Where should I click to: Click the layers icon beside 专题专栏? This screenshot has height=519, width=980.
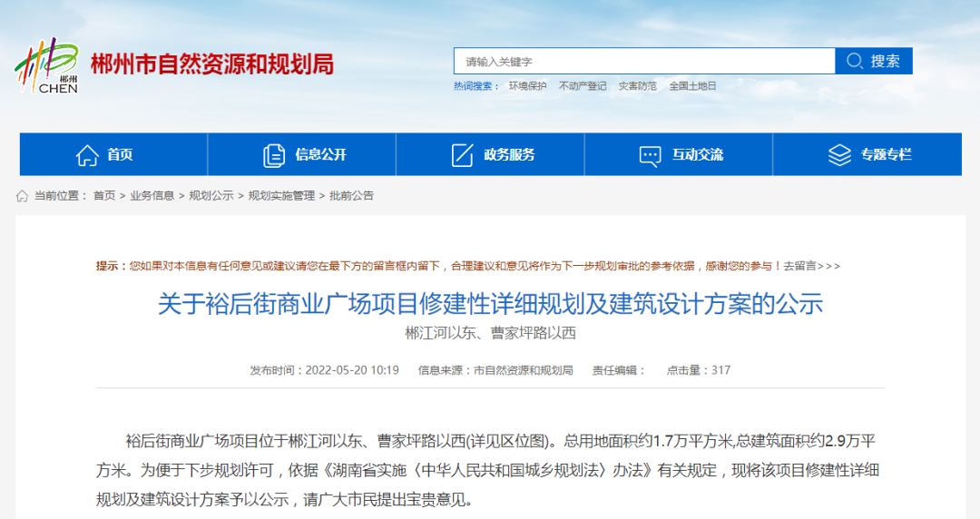click(x=839, y=154)
